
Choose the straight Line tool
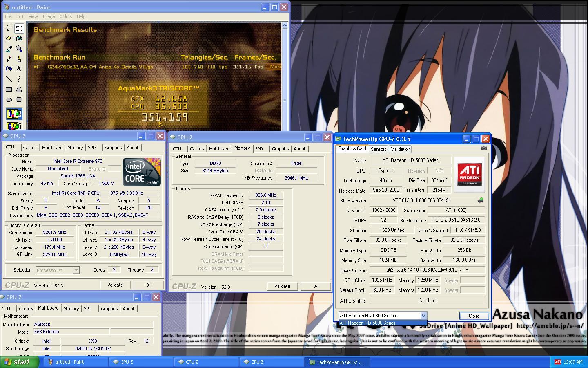(9, 79)
